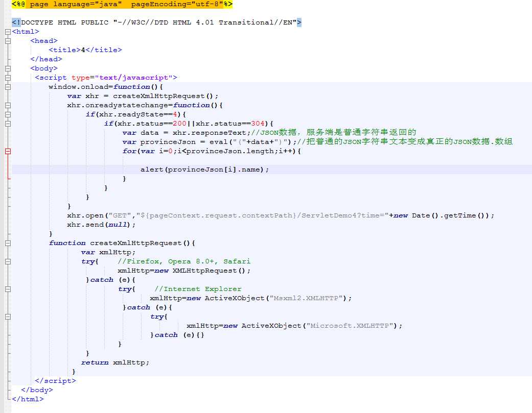Image resolution: width=532 pixels, height=413 pixels.
Task: Click the number 304 in the status check
Action: (x=258, y=124)
